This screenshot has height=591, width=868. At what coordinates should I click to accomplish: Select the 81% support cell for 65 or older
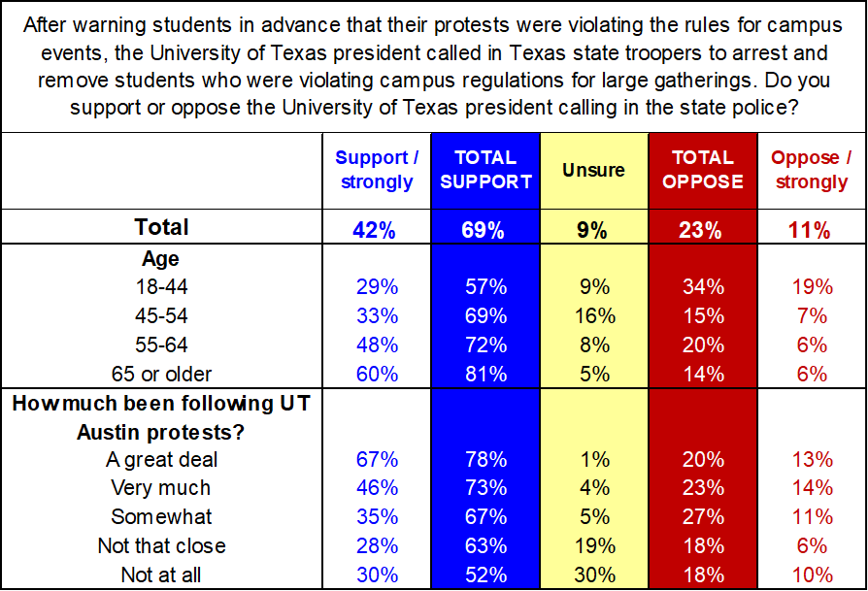click(x=485, y=374)
